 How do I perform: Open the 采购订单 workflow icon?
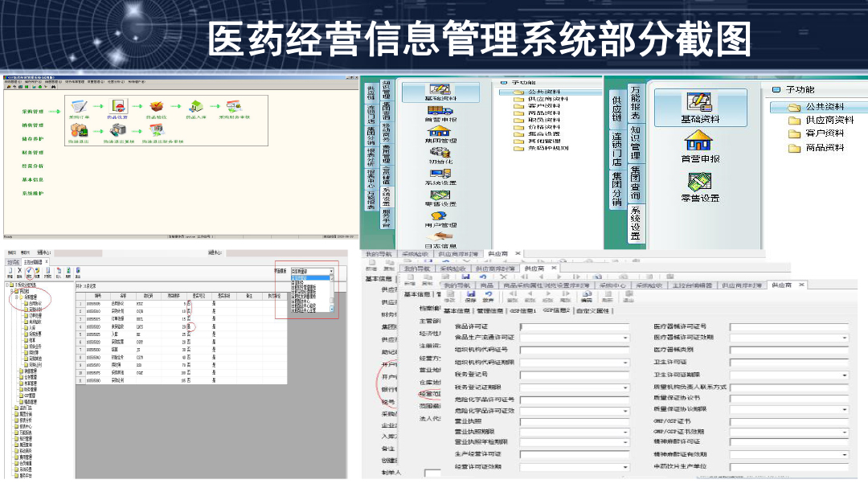[x=79, y=106]
